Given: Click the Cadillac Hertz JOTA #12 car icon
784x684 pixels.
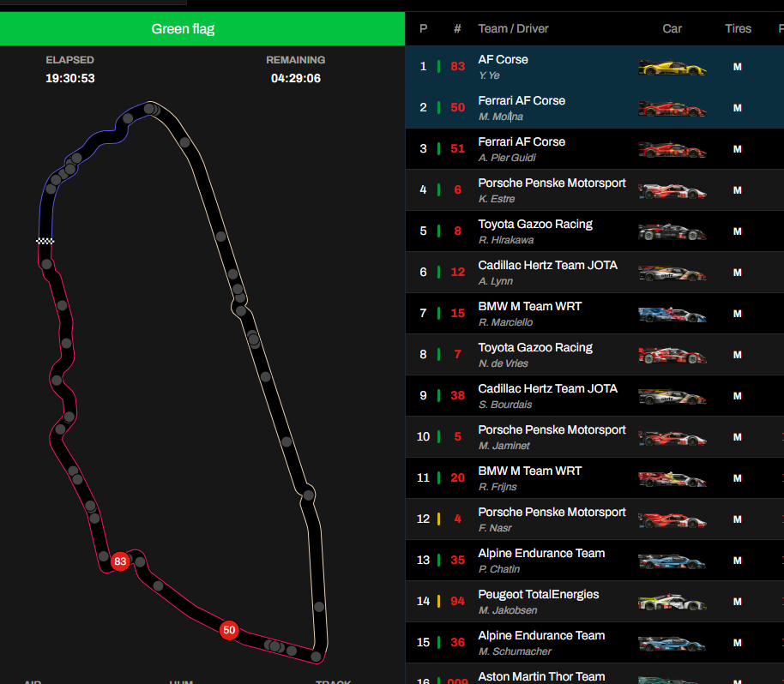Looking at the screenshot, I should 672,273.
